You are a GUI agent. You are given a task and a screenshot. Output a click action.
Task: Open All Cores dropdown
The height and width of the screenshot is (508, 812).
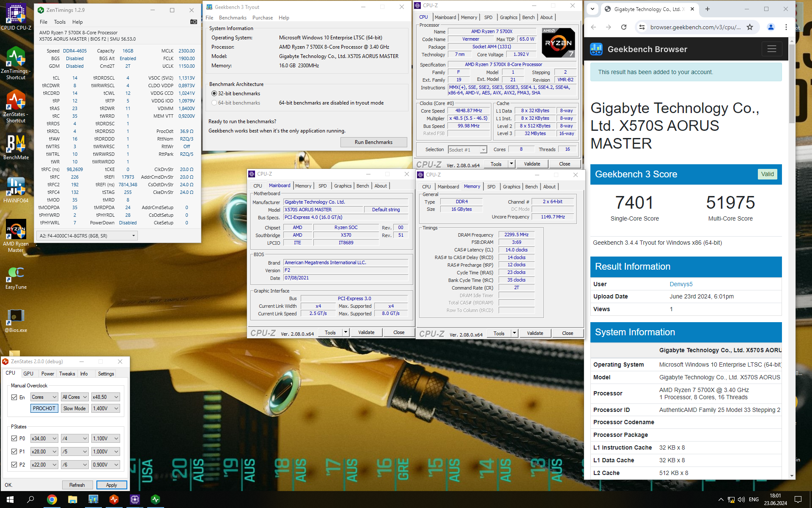(x=74, y=397)
